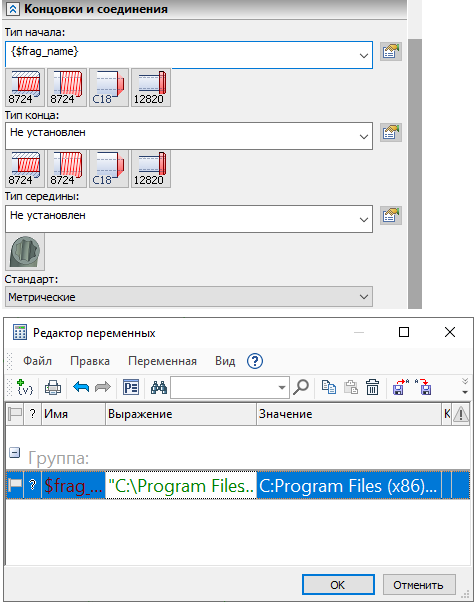Collapse the Концовки и соединения section
The image size is (474, 602).
click(13, 9)
